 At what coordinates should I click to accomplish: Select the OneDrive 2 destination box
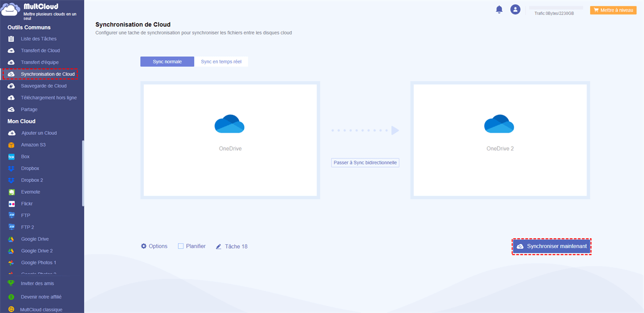point(500,140)
